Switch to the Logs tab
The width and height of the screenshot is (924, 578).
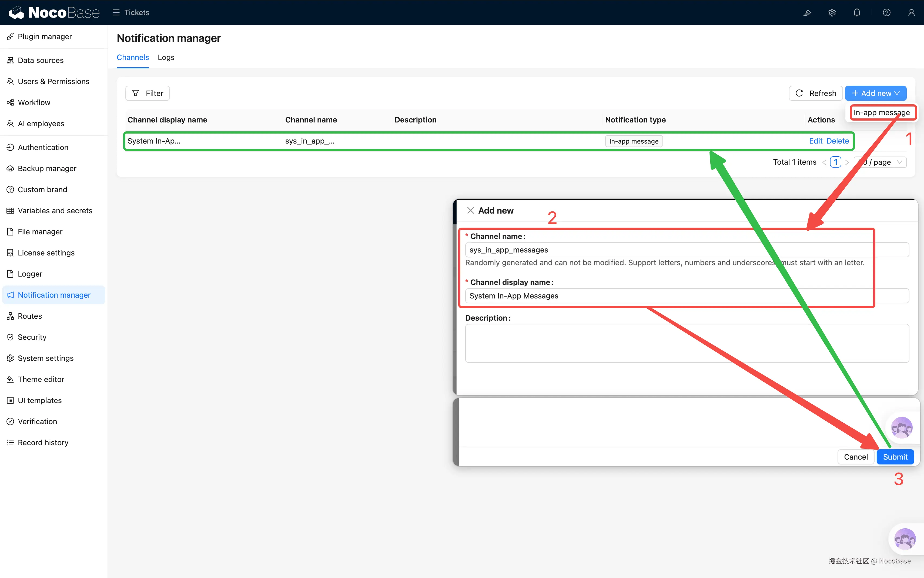166,57
